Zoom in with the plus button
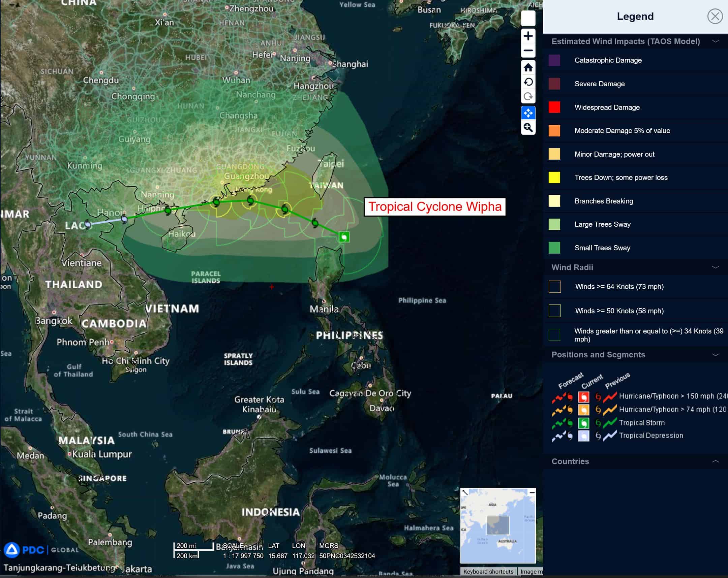 click(528, 36)
